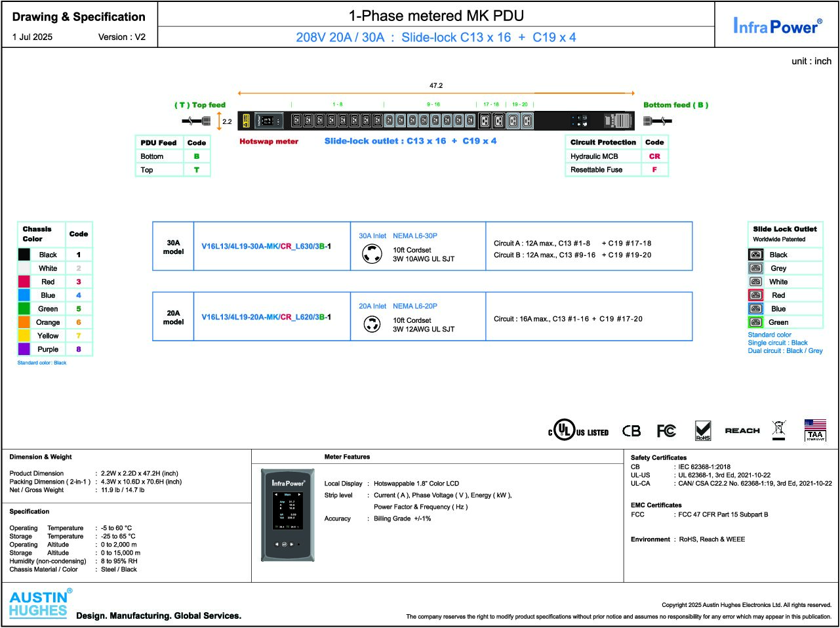This screenshot has width=840, height=628.
Task: Click the '1-Phase metered MK PDU' title
Action: coord(436,15)
